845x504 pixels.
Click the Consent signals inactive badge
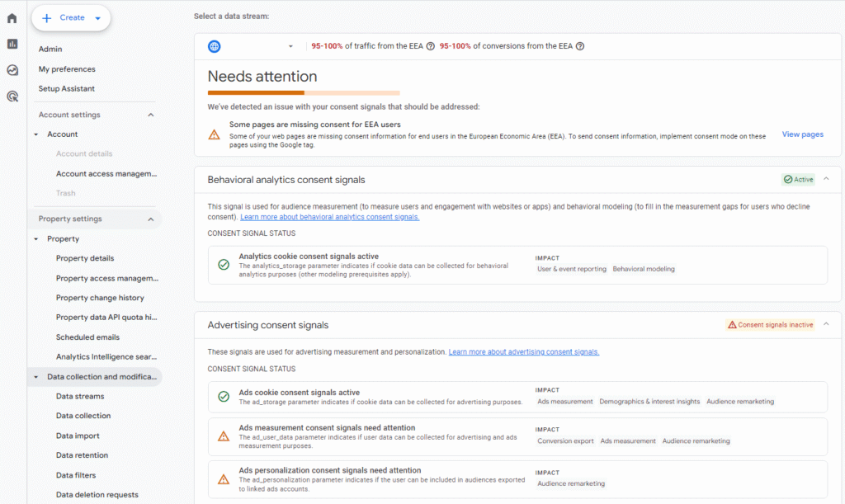click(x=769, y=325)
